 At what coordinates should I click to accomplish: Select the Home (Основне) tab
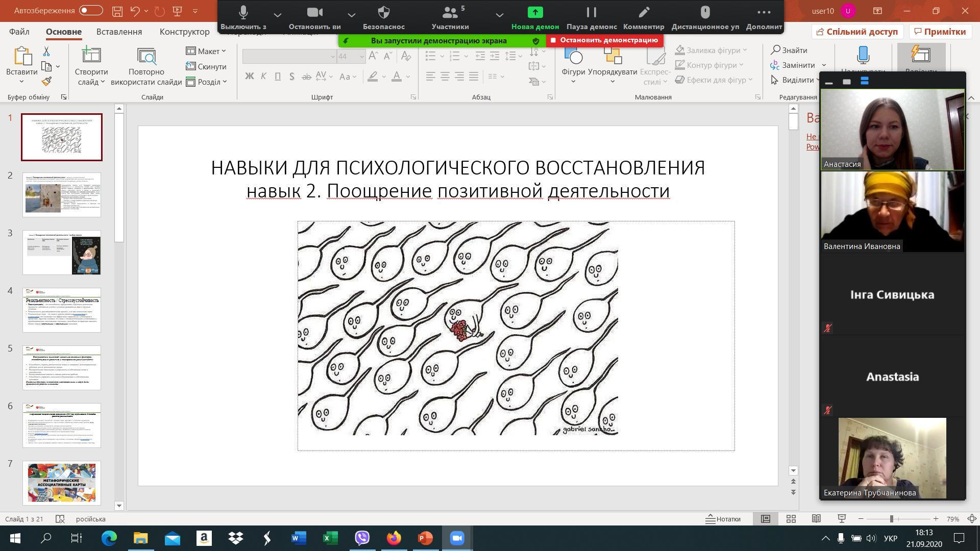click(64, 32)
